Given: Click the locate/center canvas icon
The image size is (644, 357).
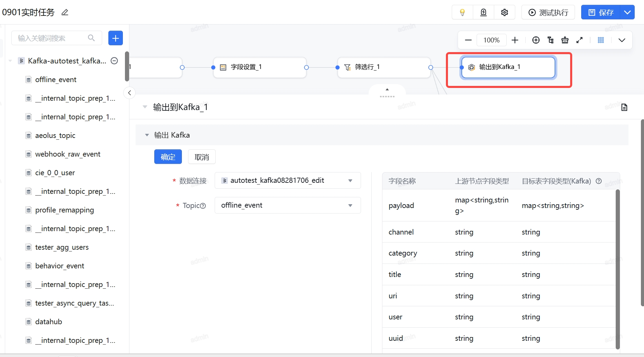Looking at the screenshot, I should [x=536, y=40].
